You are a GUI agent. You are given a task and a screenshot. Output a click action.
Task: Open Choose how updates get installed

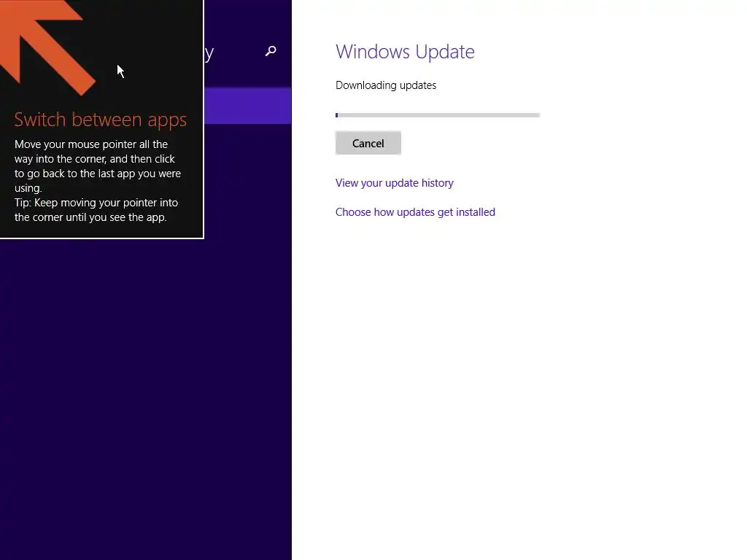tap(415, 212)
